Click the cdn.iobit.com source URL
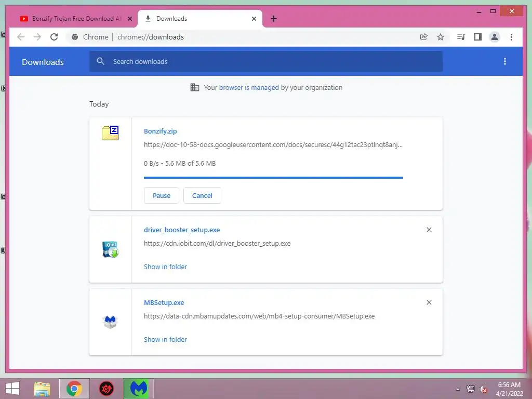532x399 pixels. point(217,244)
